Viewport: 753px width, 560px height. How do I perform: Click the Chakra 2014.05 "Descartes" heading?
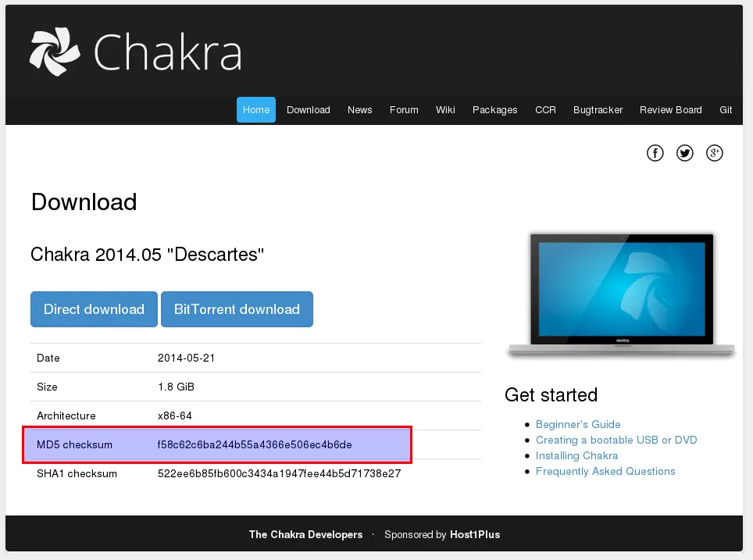point(147,255)
